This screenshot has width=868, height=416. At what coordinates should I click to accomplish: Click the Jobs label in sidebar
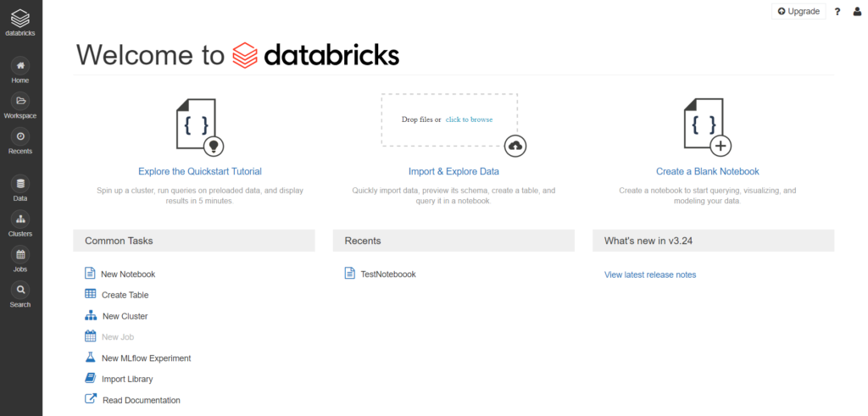pos(20,269)
